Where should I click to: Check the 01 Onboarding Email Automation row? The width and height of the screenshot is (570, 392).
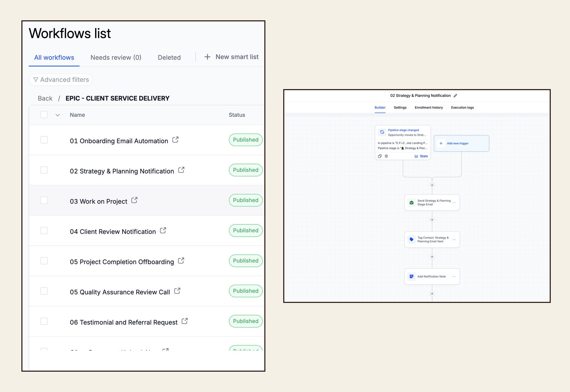pos(44,140)
